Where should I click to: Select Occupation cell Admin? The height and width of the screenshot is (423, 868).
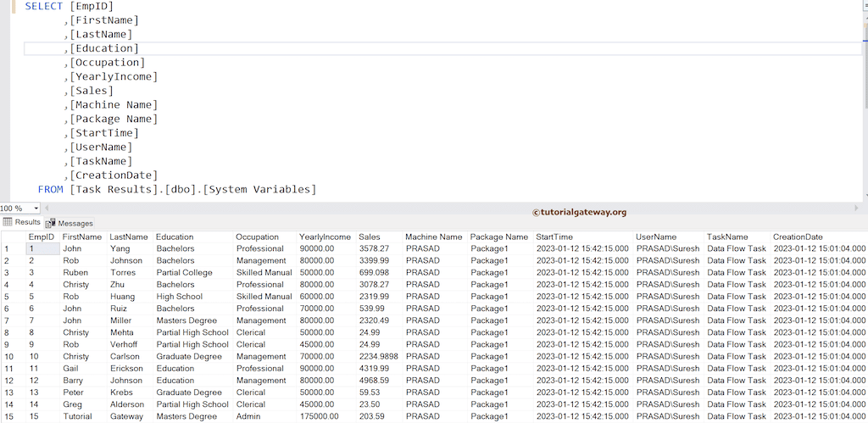tap(264, 416)
